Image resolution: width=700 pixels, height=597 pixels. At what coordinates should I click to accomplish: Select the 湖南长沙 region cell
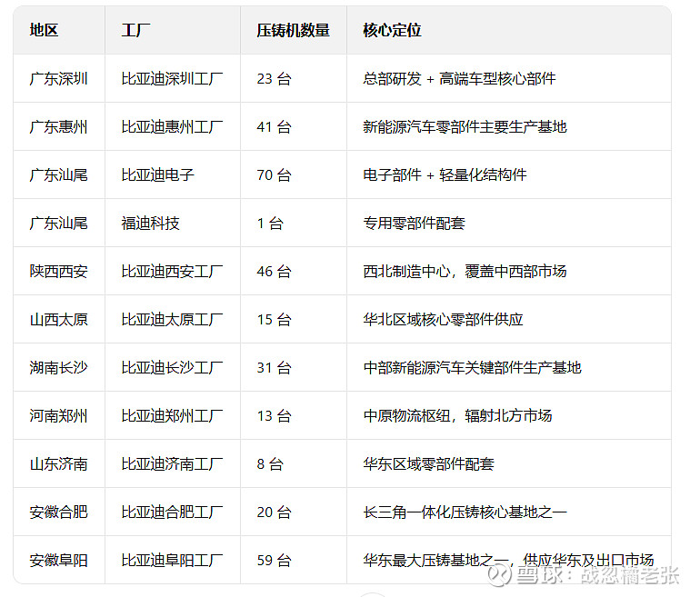pos(58,368)
